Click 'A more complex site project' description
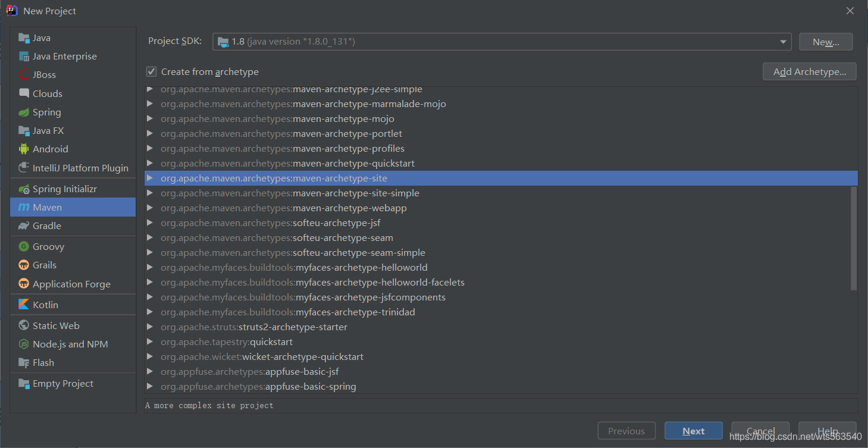 click(x=209, y=405)
